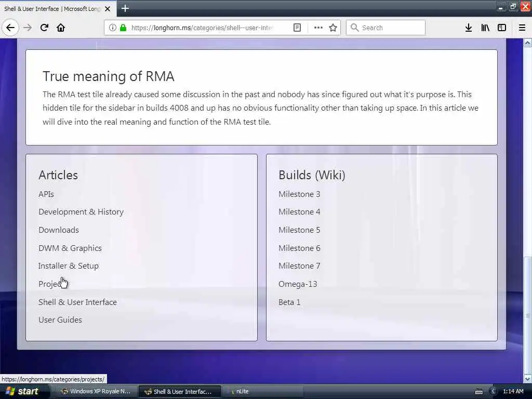
Task: Go to the Downloads category
Action: 59,230
